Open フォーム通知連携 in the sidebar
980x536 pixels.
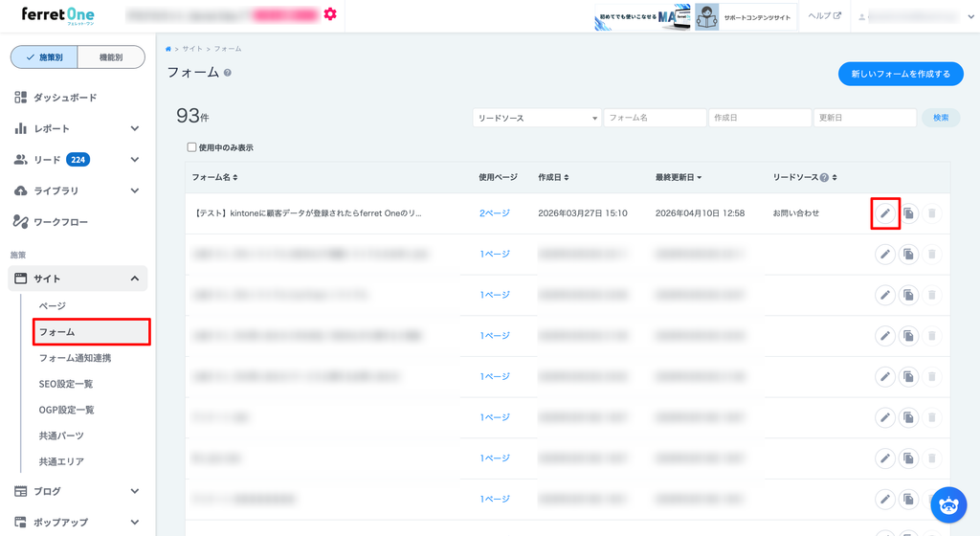pyautogui.click(x=75, y=358)
